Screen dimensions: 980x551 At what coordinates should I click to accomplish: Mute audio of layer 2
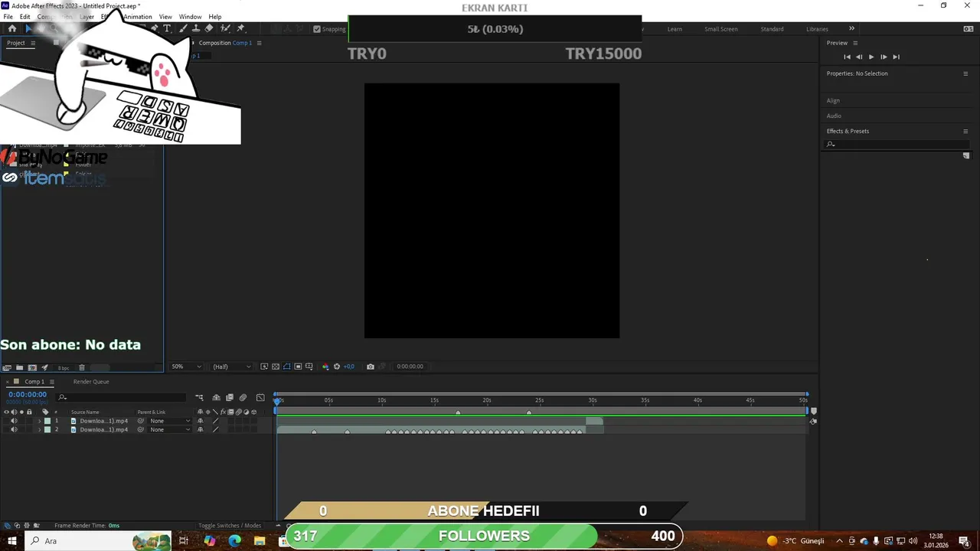pyautogui.click(x=13, y=430)
